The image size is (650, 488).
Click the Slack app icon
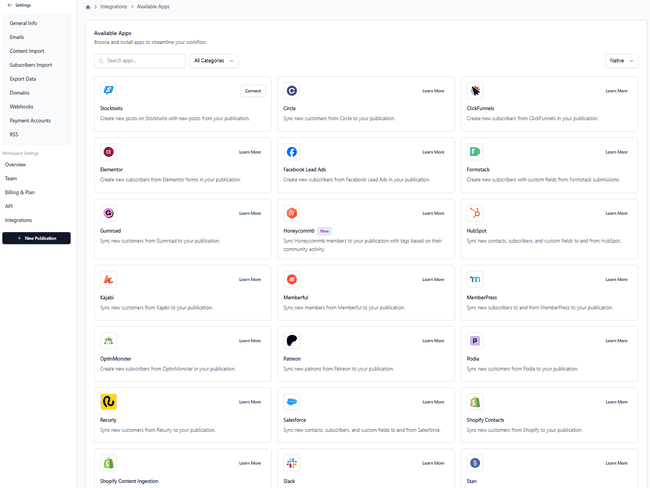tap(291, 463)
